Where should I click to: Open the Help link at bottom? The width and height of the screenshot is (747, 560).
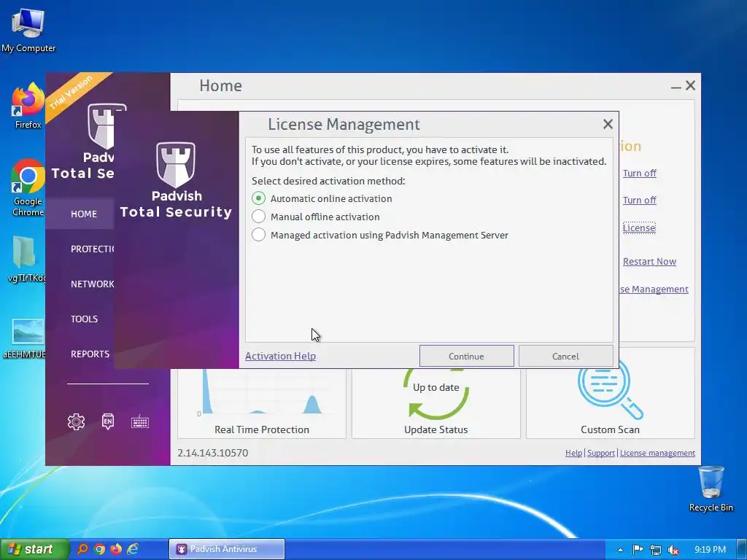coord(573,453)
